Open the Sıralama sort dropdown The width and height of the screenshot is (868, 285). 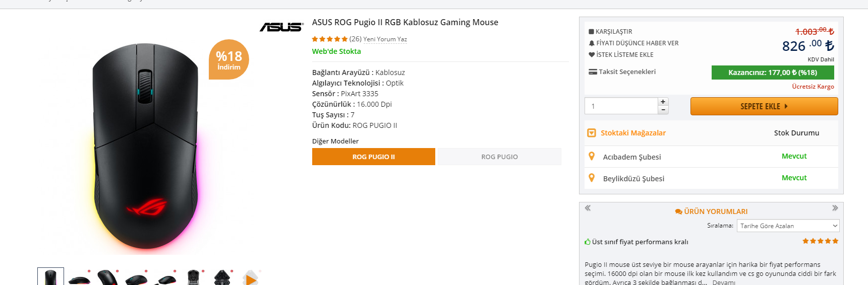[788, 226]
